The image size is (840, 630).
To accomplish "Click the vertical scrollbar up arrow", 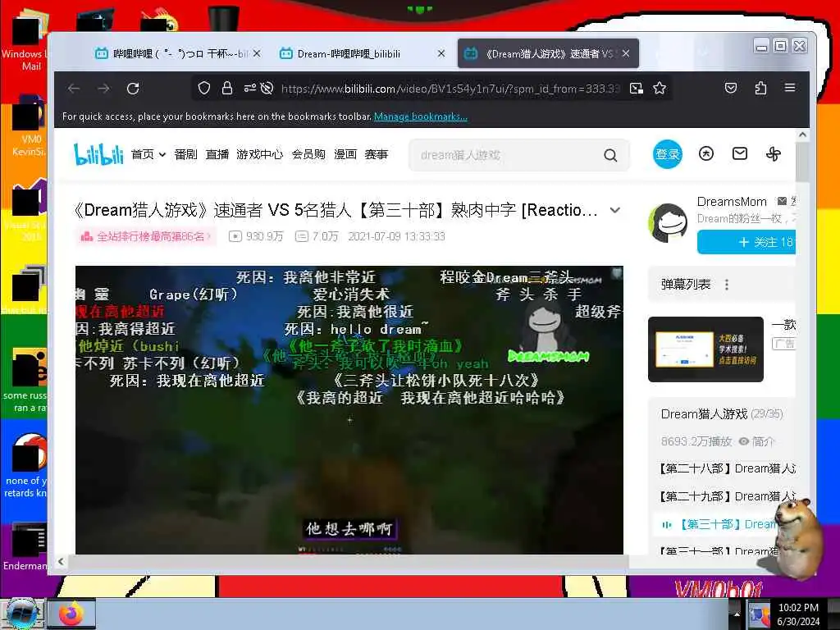I will pyautogui.click(x=802, y=135).
